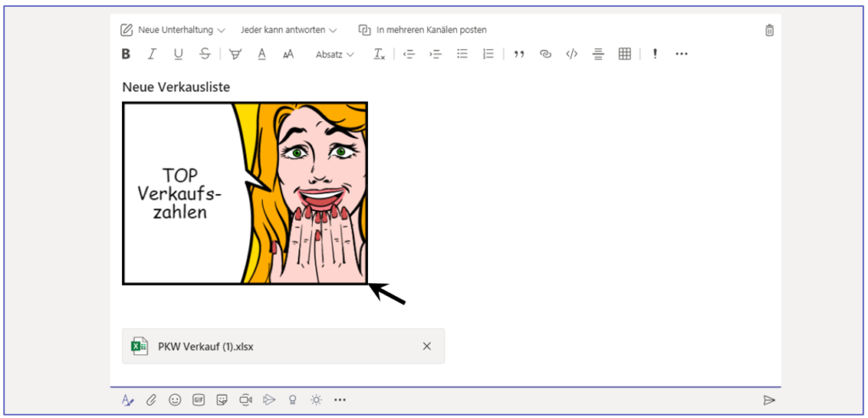Open the GIF picker

coord(198,399)
